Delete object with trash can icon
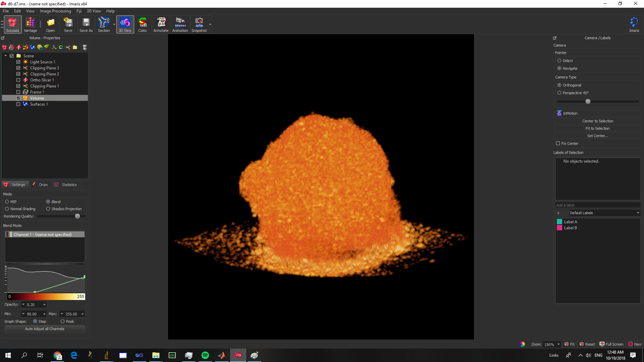Image resolution: width=644 pixels, height=362 pixels. coord(85,47)
